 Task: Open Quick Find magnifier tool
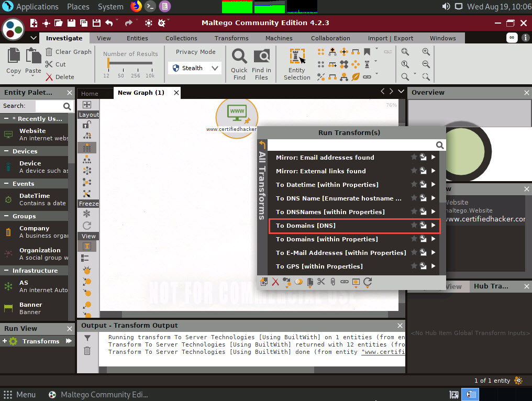(x=239, y=64)
